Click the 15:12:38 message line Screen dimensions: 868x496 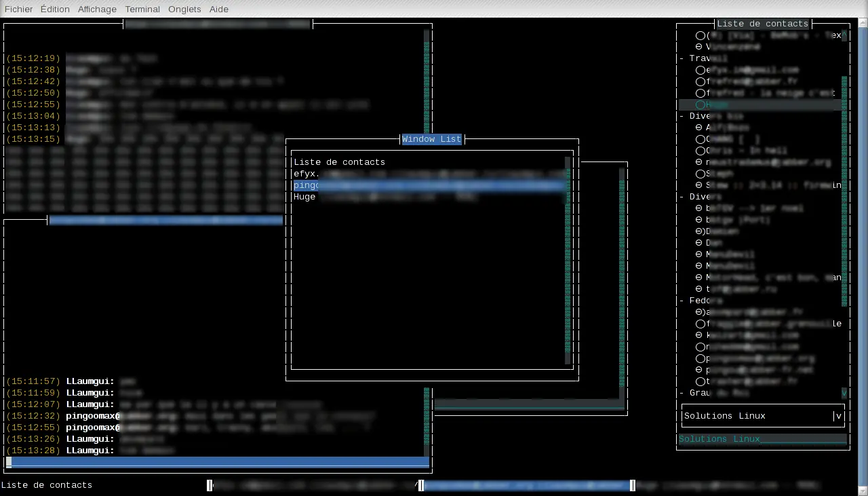[x=72, y=70]
